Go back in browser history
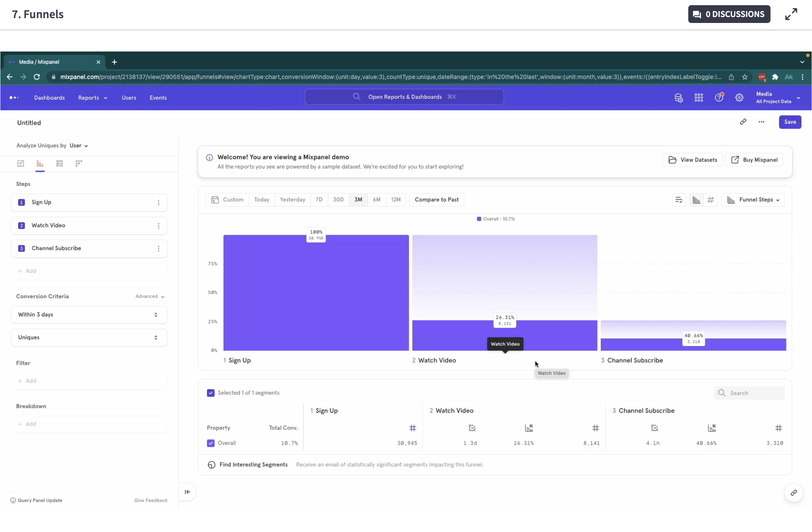The image size is (812, 532). click(10, 77)
